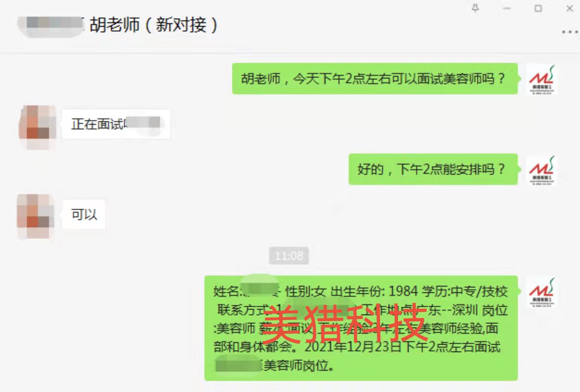Open contact avatar next to 正在面试 message
Screen dimensions: 580x392
click(37, 125)
